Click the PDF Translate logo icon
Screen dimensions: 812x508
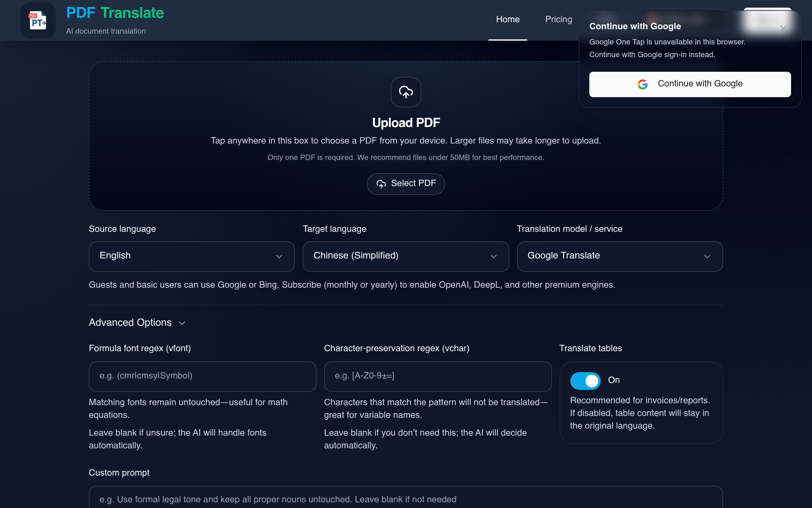[x=38, y=21]
